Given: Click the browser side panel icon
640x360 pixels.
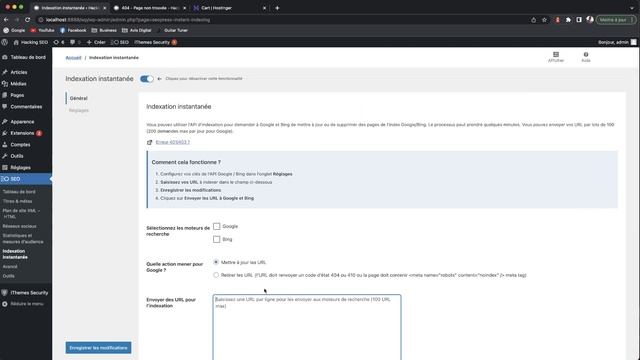Looking at the screenshot, I should coord(579,20).
